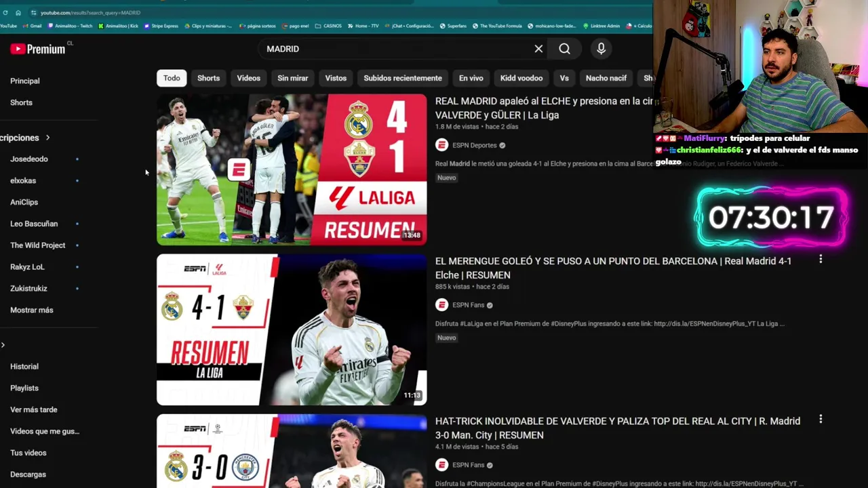Select the Videos filter chip
The image size is (868, 488).
point(248,78)
